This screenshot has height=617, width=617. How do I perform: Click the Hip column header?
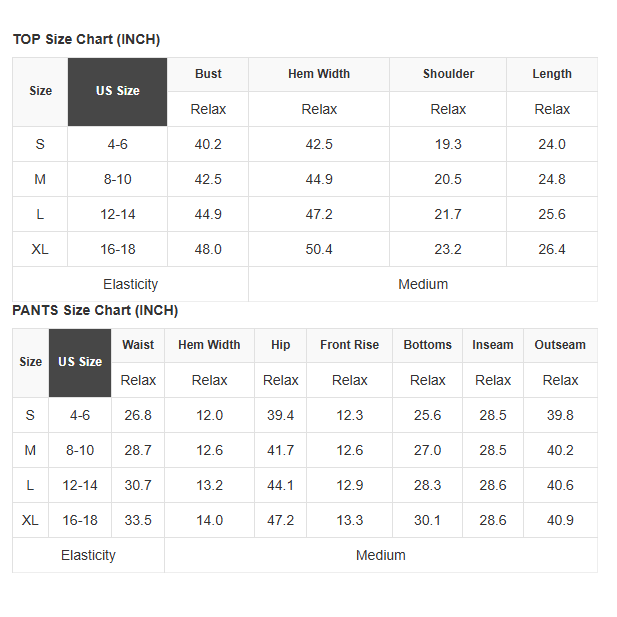pyautogui.click(x=281, y=345)
